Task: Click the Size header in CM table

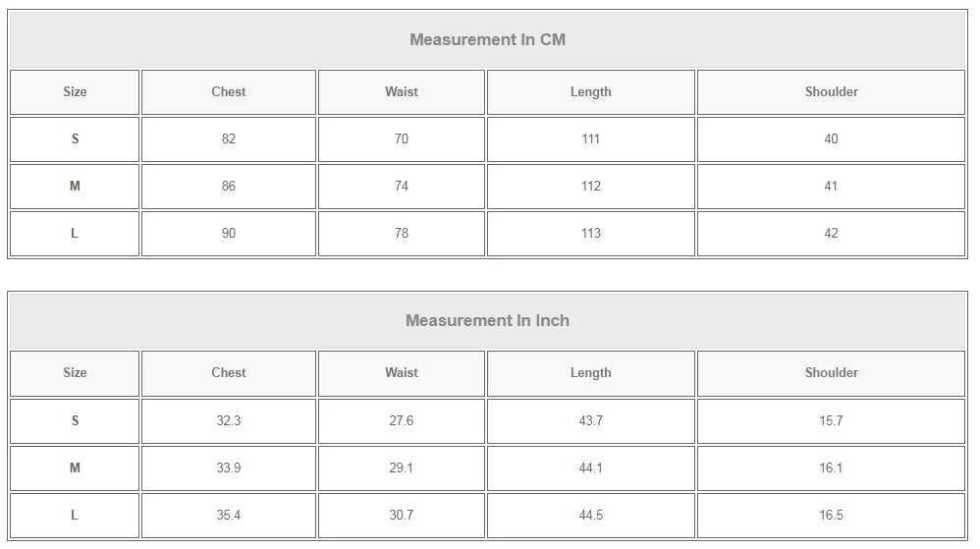Action: [x=75, y=92]
